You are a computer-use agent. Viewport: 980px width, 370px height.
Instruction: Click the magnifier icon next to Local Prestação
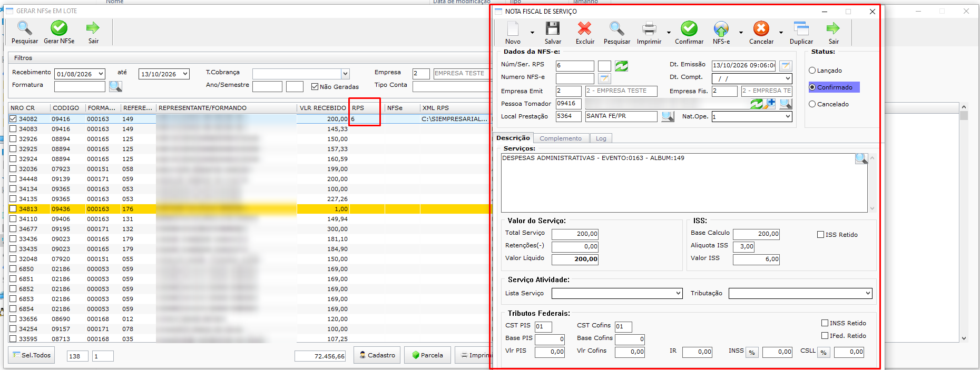click(668, 116)
